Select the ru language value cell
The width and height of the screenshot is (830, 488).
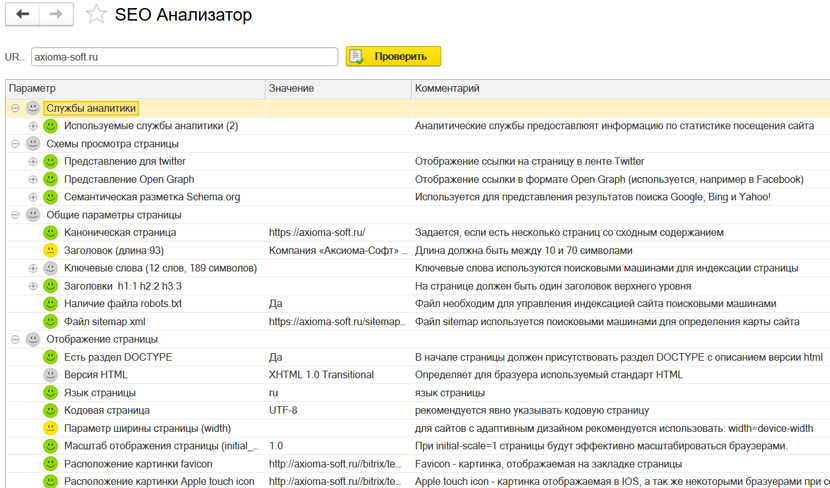coord(273,393)
